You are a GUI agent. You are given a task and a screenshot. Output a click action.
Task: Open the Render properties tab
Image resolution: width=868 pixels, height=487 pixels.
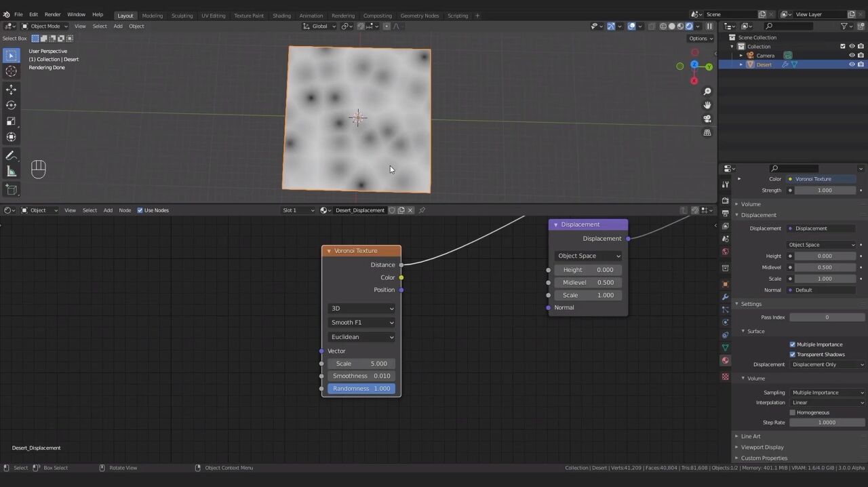point(725,201)
